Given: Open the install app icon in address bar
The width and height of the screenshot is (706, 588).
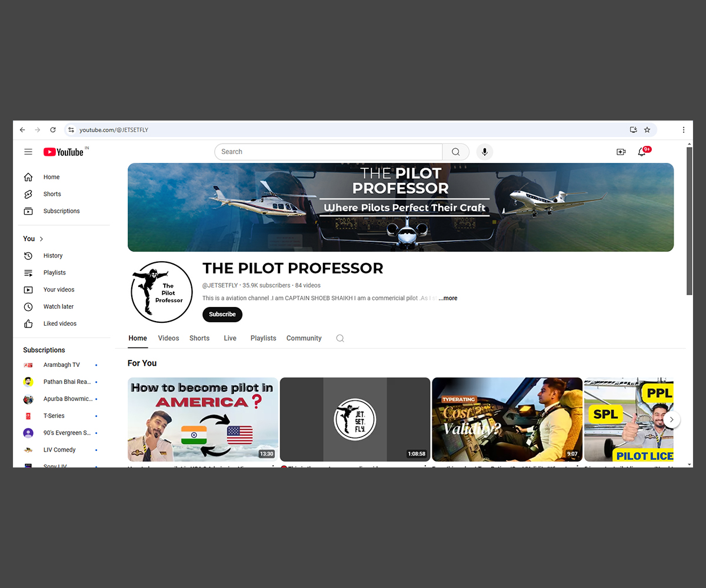Looking at the screenshot, I should (633, 130).
